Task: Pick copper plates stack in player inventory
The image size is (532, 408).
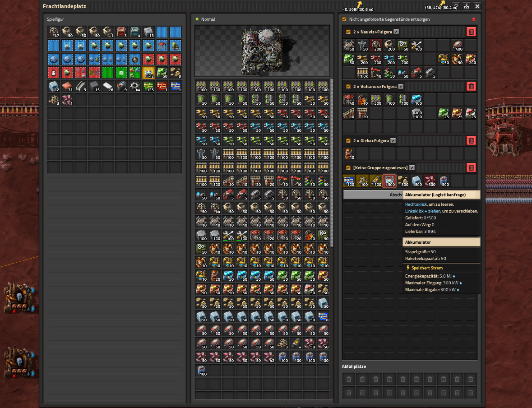Action: click(x=67, y=86)
